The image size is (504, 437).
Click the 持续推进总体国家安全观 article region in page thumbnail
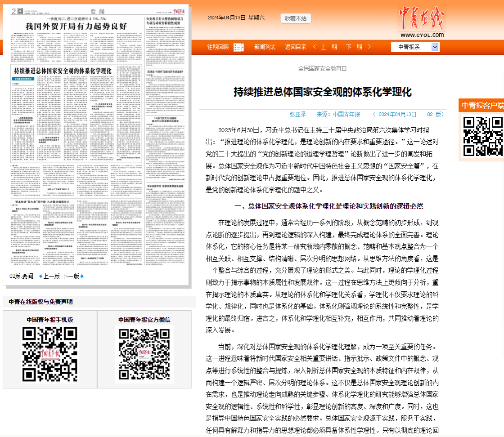pos(63,71)
